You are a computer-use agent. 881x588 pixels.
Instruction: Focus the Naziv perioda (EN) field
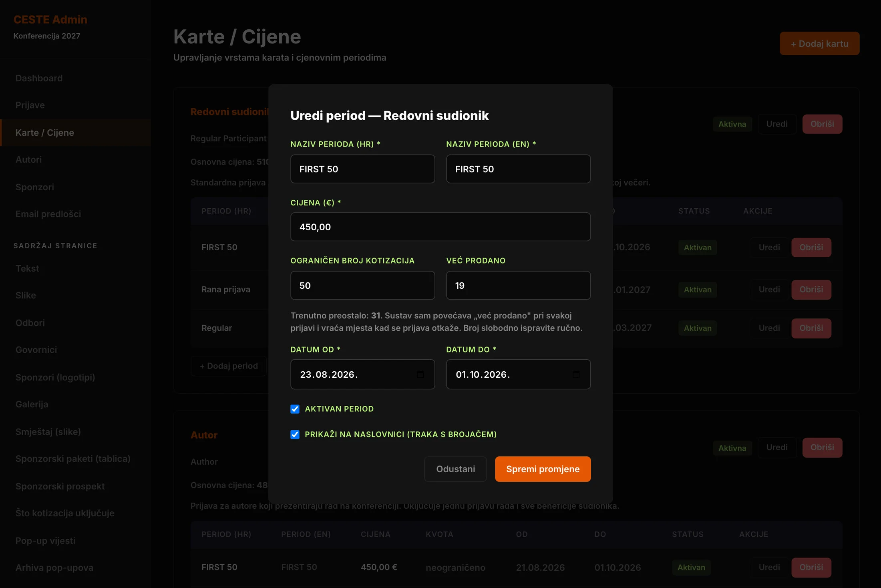click(518, 169)
